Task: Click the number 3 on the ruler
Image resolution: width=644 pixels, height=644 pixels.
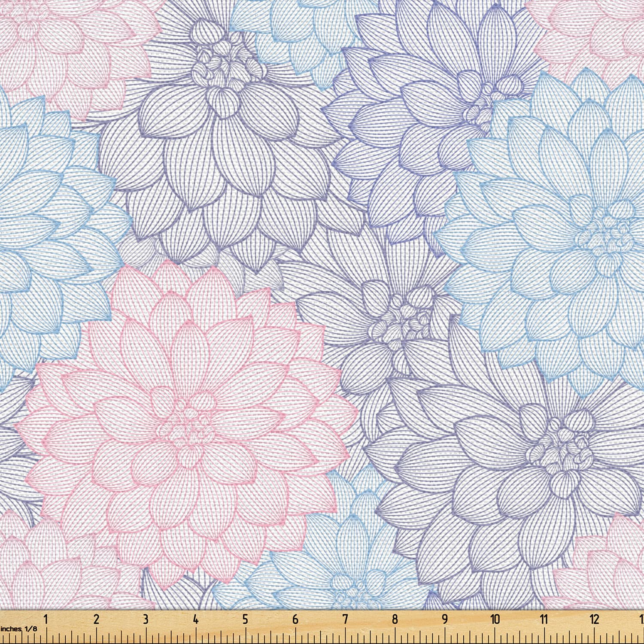Action: click(146, 619)
